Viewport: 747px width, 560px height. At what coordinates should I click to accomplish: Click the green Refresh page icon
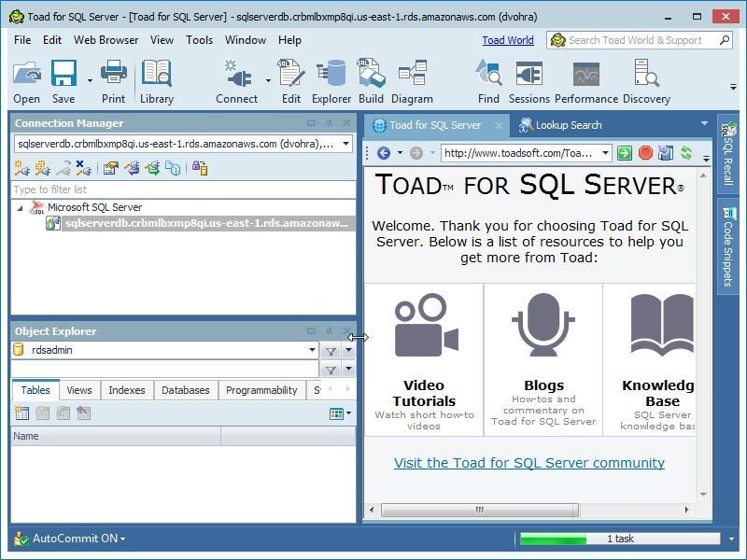[686, 153]
